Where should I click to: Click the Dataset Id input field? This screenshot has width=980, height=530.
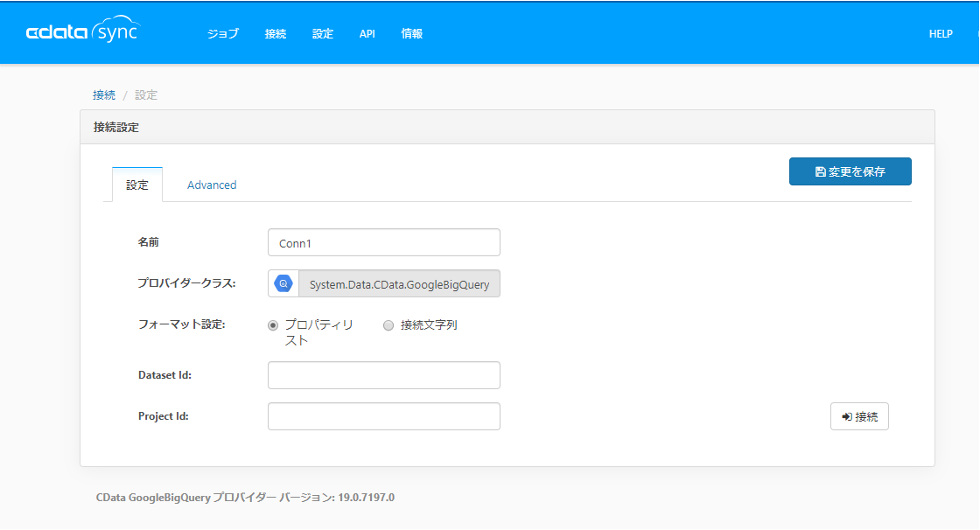pyautogui.click(x=383, y=374)
